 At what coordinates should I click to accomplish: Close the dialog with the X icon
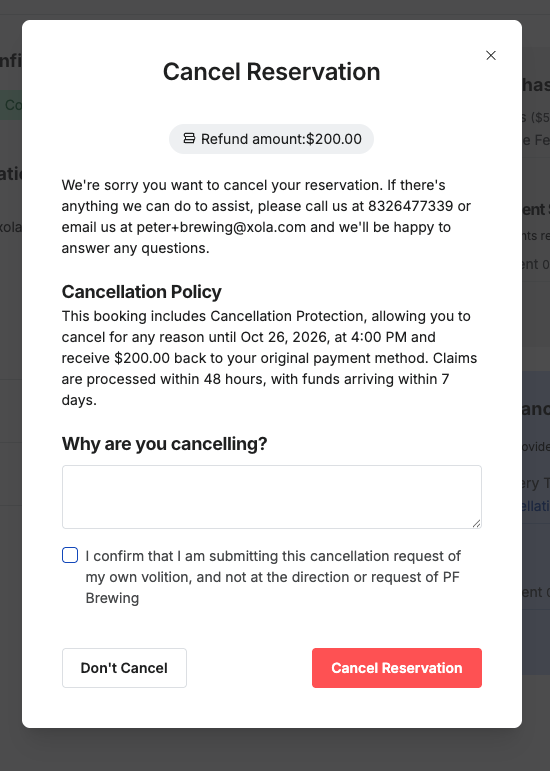pyautogui.click(x=491, y=56)
